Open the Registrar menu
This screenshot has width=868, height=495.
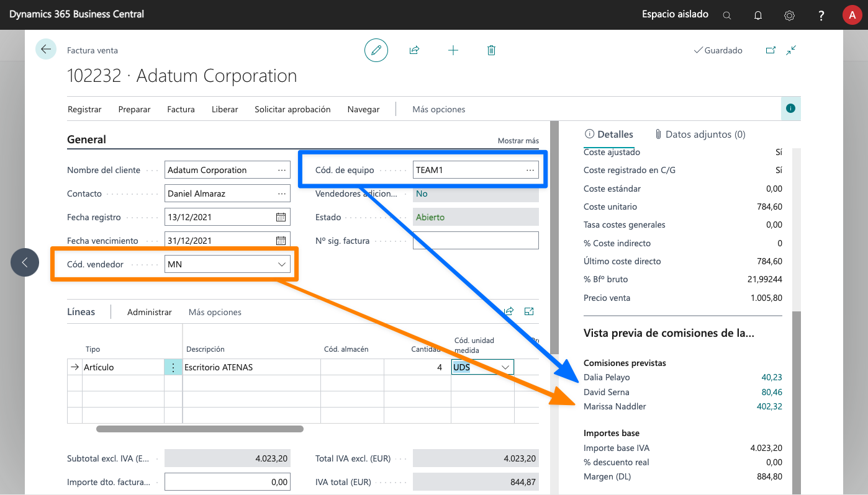pyautogui.click(x=84, y=109)
